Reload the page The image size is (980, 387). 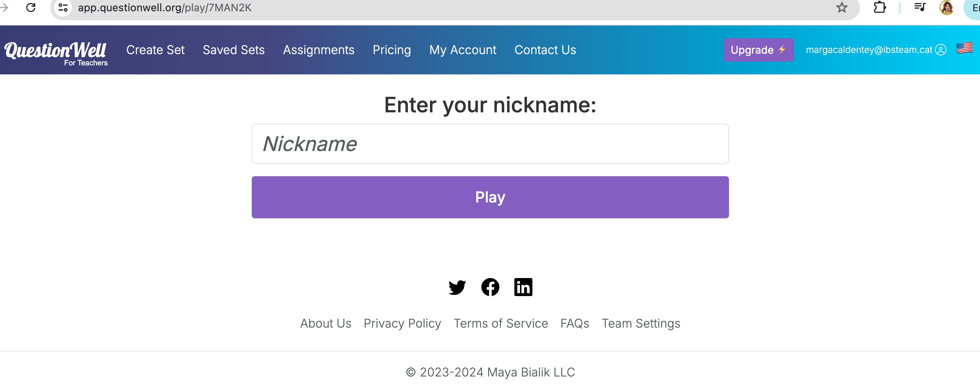coord(31,7)
